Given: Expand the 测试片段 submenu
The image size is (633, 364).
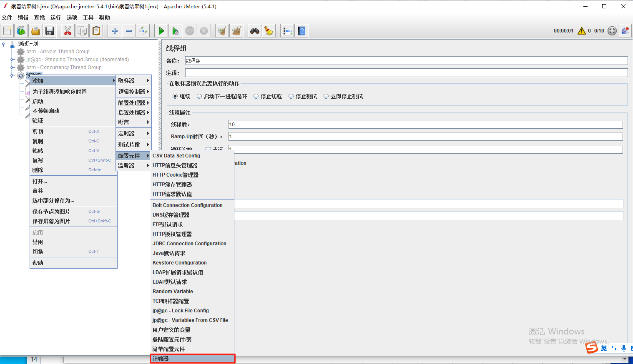Looking at the screenshot, I should tap(133, 145).
